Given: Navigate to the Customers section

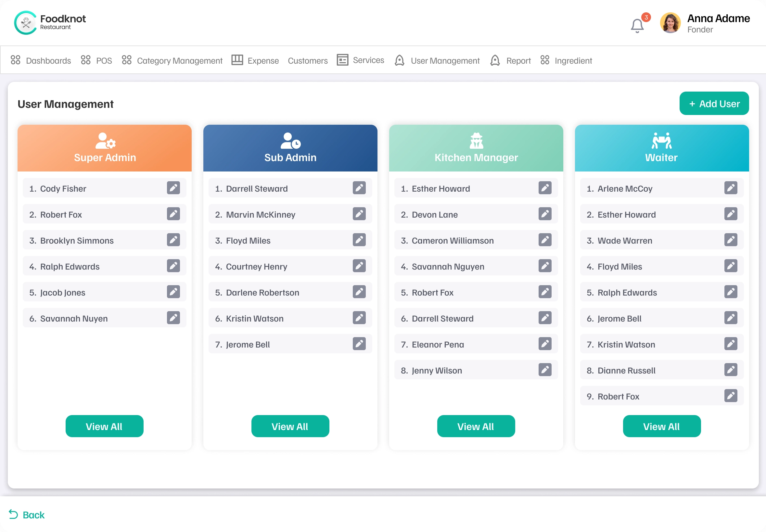Looking at the screenshot, I should pos(307,60).
